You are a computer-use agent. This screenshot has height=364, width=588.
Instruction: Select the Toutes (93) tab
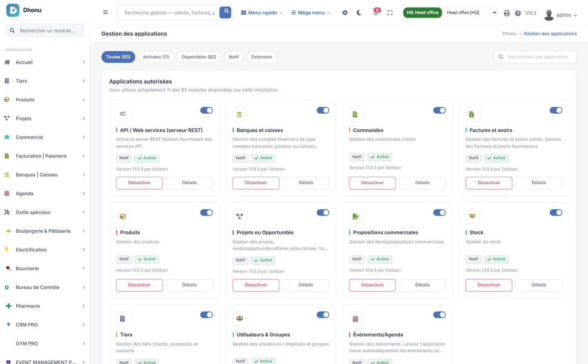coord(118,57)
